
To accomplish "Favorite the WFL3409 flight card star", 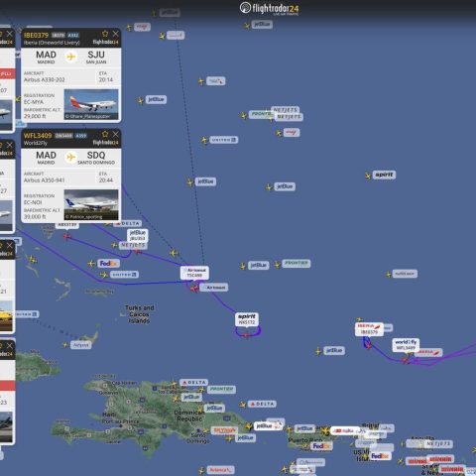I will pyautogui.click(x=105, y=134).
